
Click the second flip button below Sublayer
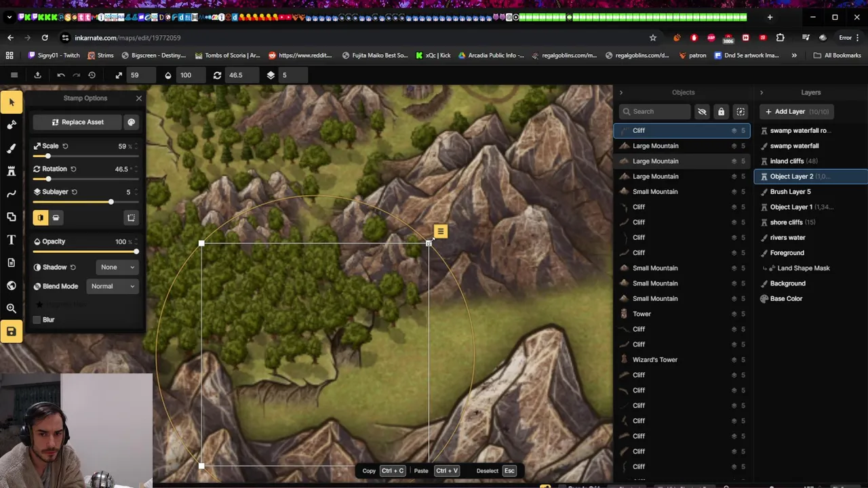pos(56,218)
